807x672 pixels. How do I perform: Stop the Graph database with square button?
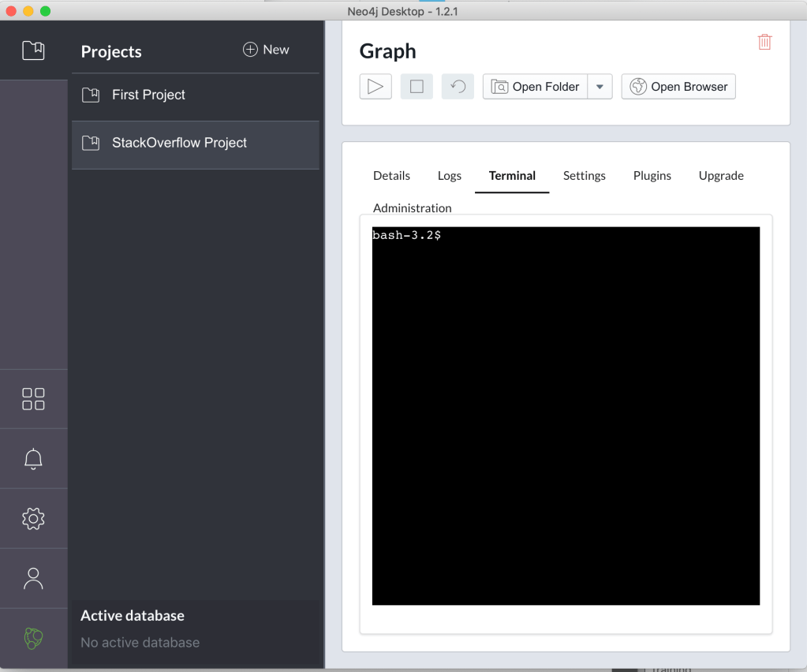click(x=417, y=87)
